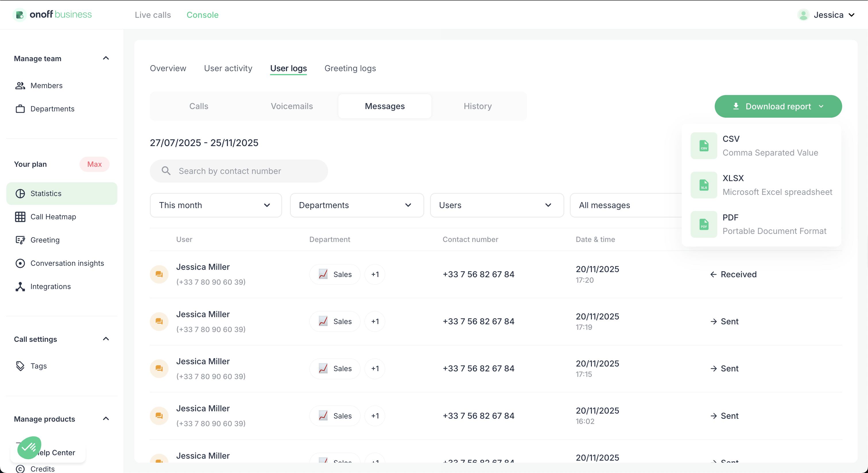Click the Your plan label
This screenshot has height=473, width=868.
30,164
